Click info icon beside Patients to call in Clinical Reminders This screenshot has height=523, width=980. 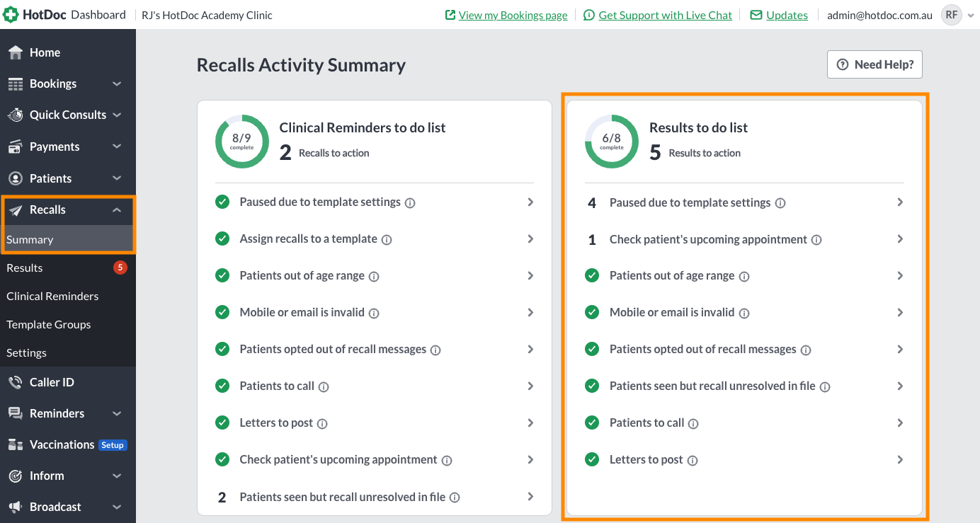click(324, 386)
